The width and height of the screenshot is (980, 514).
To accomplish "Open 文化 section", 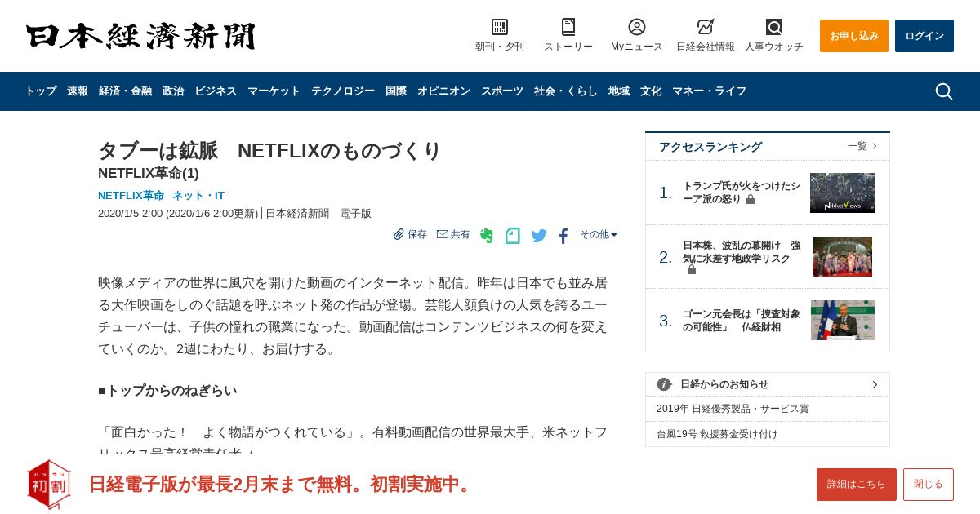I will click(x=651, y=91).
